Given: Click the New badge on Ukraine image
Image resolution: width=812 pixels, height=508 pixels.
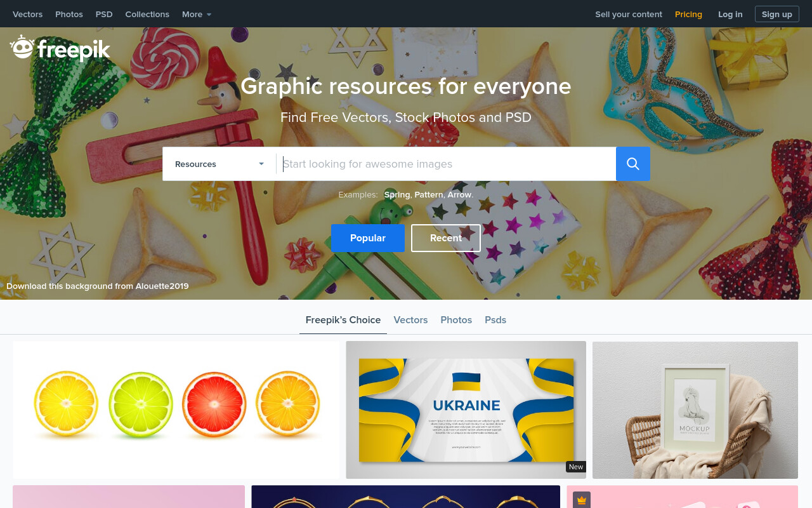Looking at the screenshot, I should [576, 467].
